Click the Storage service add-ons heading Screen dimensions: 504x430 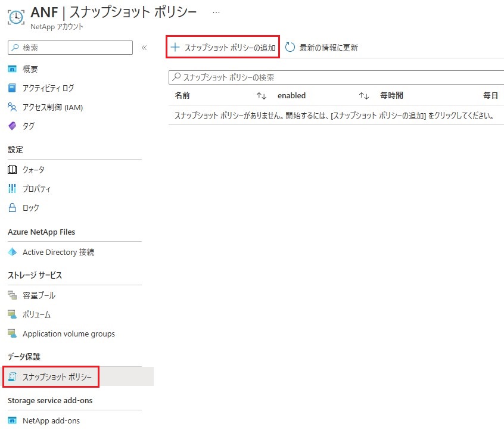point(50,400)
